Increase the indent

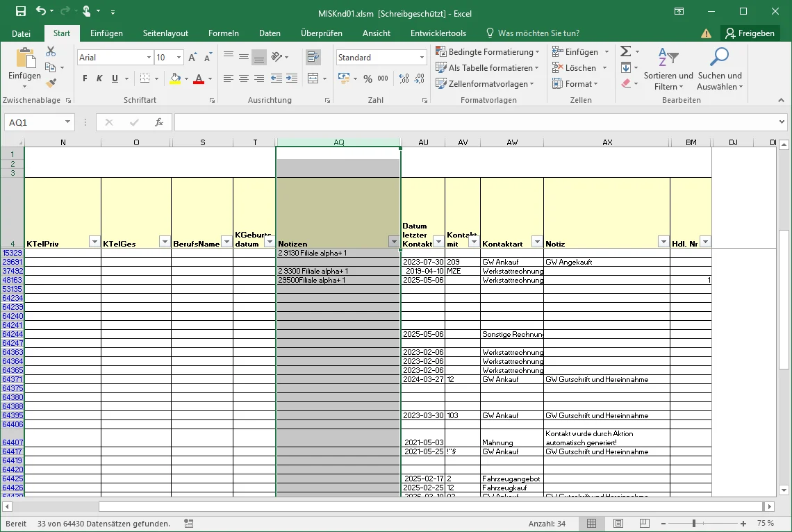(292, 78)
